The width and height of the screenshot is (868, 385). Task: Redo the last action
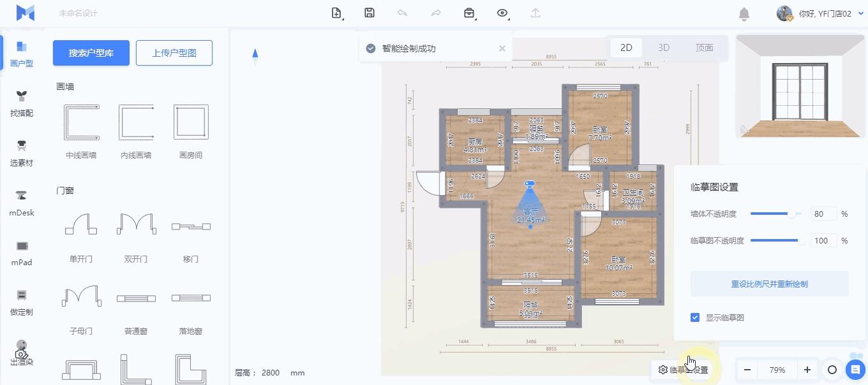pyautogui.click(x=436, y=13)
